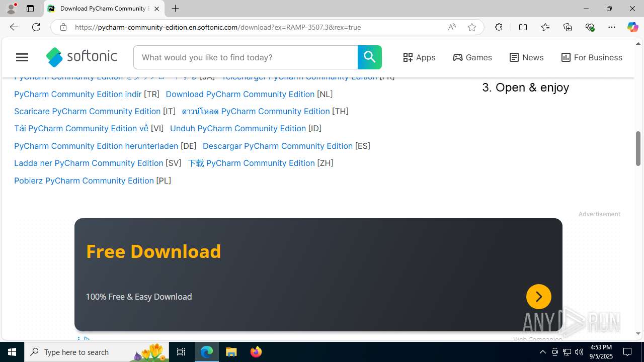
Task: Open the network tray icon
Action: click(x=567, y=352)
